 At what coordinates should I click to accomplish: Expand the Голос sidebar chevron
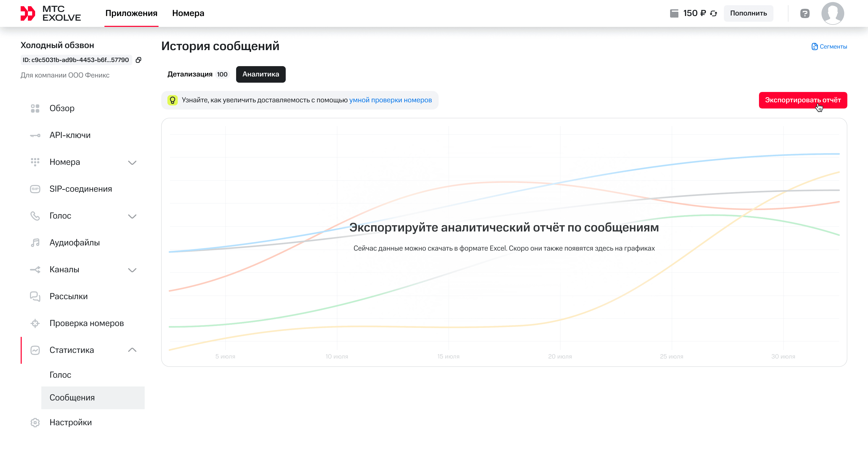click(132, 216)
